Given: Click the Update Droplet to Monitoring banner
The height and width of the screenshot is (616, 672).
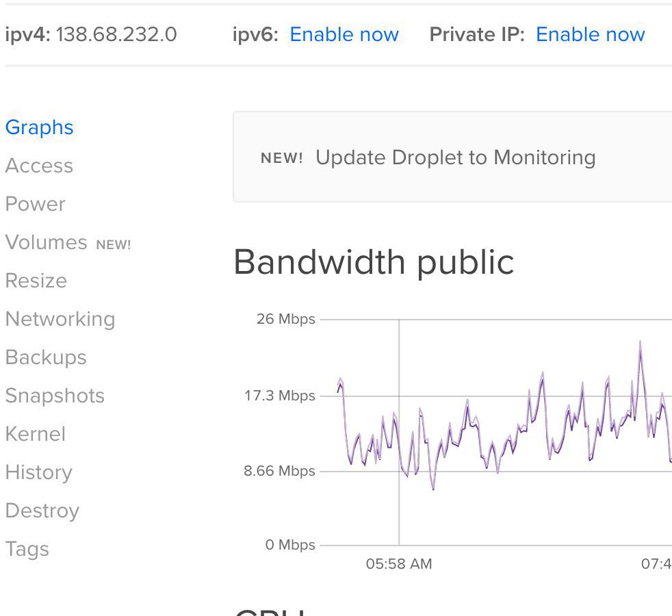Looking at the screenshot, I should coord(455,158).
